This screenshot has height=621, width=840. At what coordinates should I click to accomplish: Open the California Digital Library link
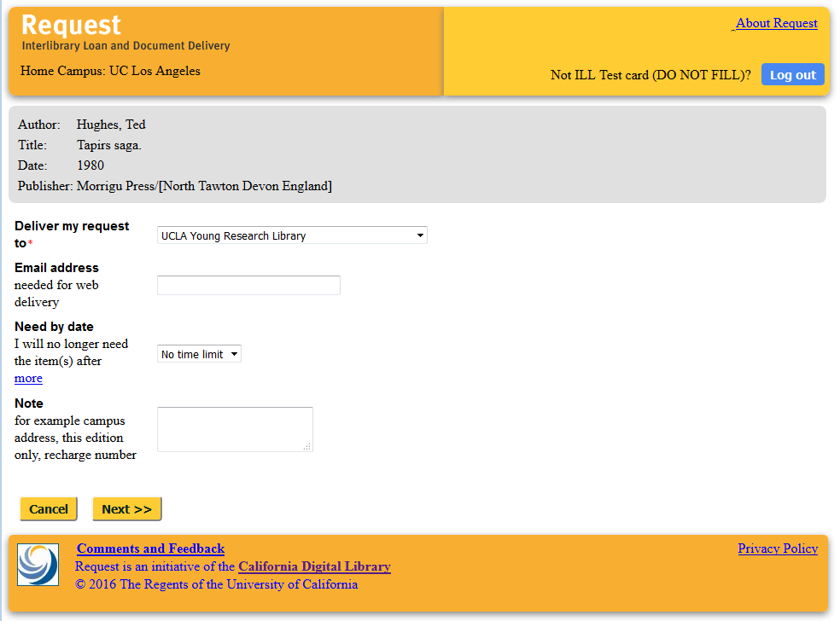pyautogui.click(x=314, y=566)
